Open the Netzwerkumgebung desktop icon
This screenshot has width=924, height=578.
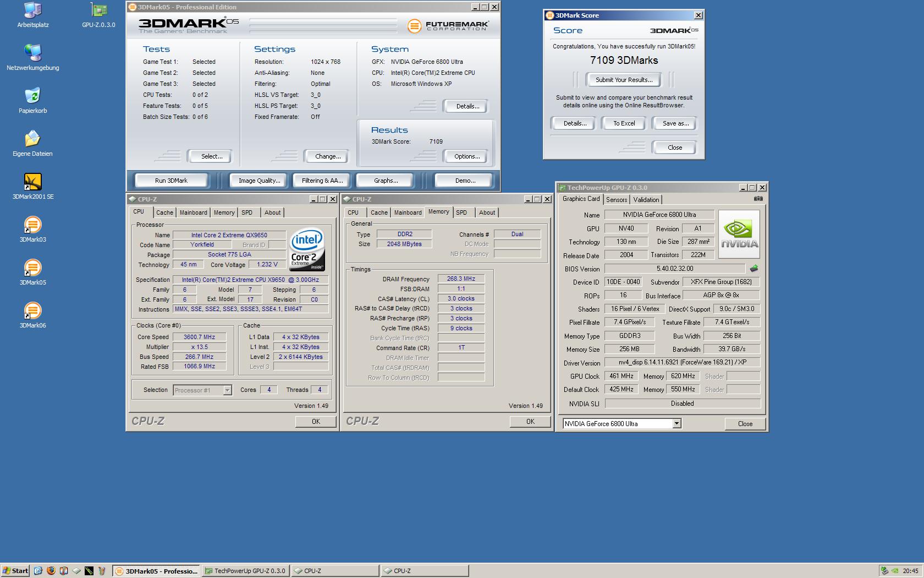[x=33, y=58]
